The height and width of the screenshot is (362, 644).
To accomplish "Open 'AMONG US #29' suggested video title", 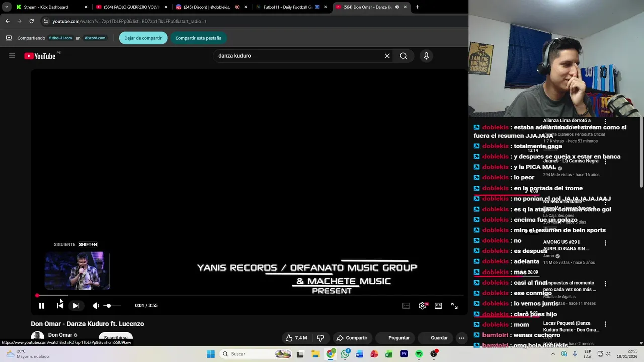I will point(566,245).
